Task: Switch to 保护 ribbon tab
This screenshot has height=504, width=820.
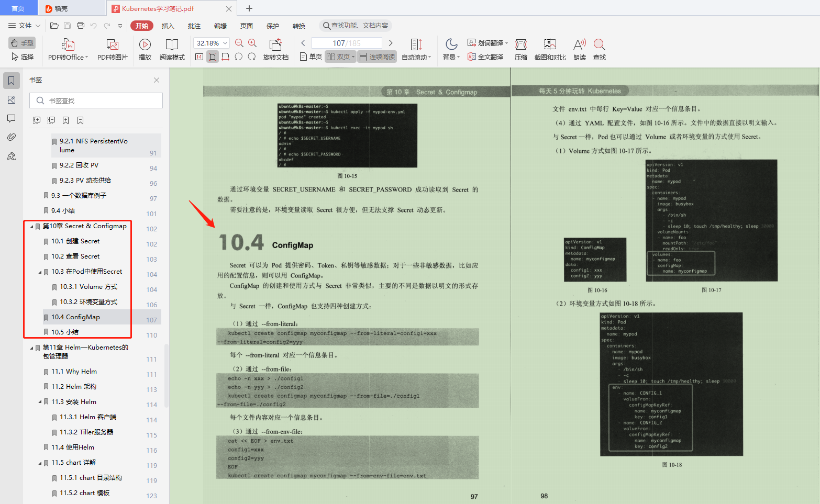Action: click(273, 26)
